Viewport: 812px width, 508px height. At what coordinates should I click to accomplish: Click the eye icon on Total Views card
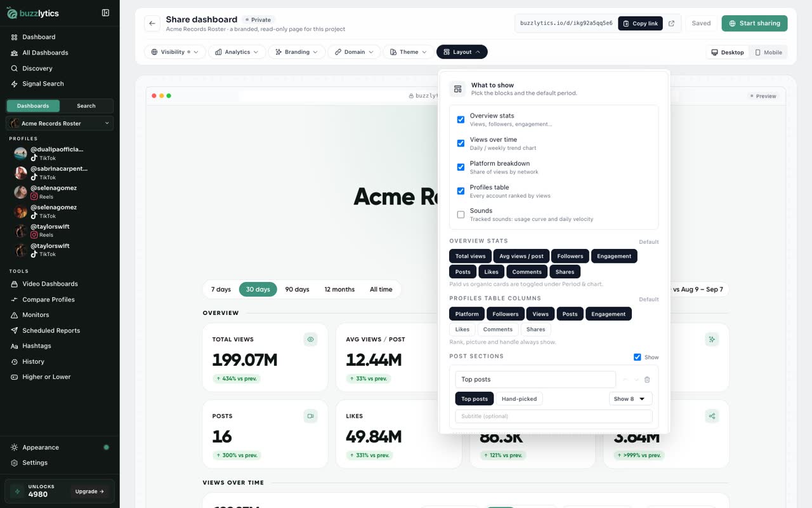[310, 340]
